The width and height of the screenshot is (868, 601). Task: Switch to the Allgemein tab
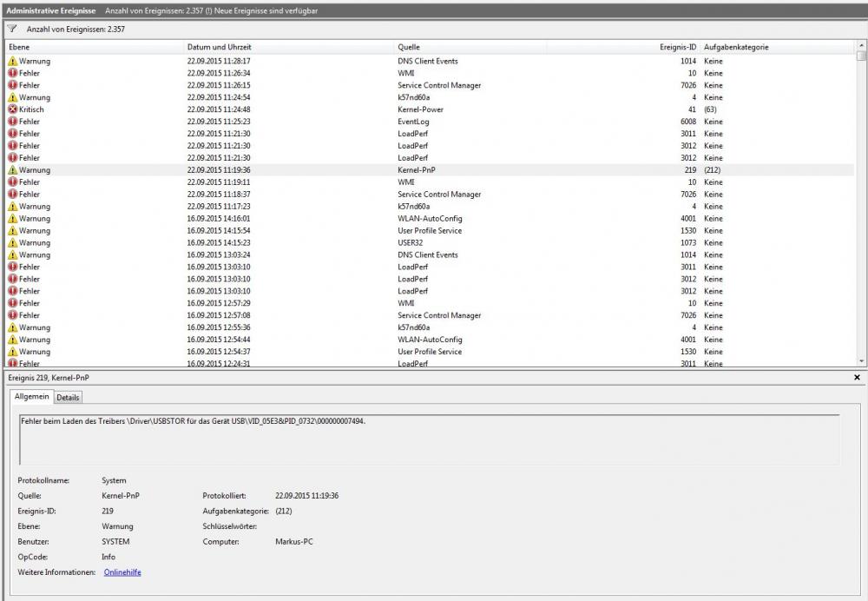33,397
